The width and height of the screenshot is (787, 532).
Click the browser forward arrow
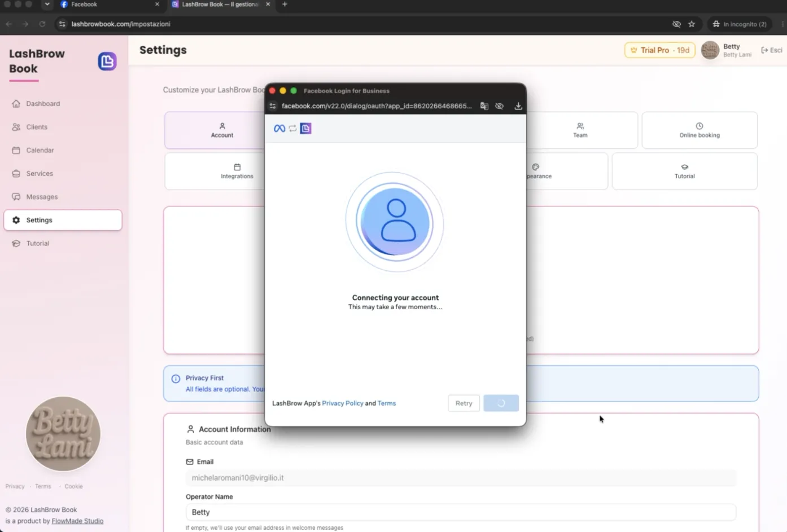pyautogui.click(x=25, y=24)
